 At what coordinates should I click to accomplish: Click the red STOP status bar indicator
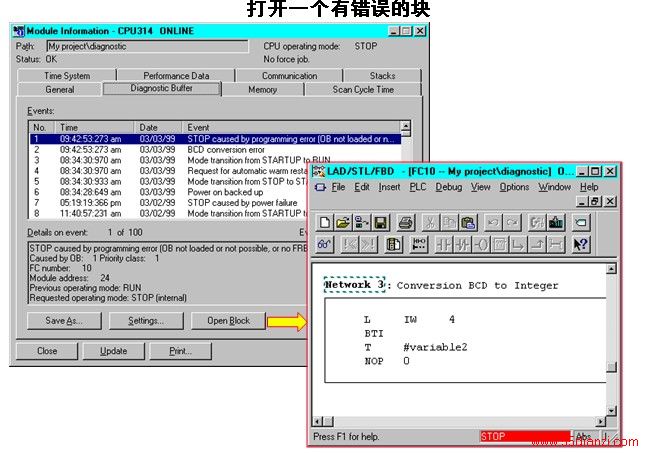[525, 436]
